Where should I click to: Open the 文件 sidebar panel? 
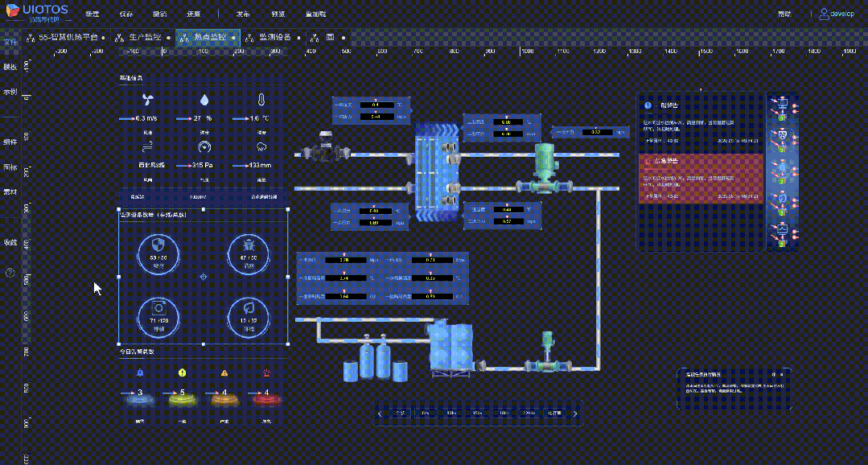tap(10, 42)
